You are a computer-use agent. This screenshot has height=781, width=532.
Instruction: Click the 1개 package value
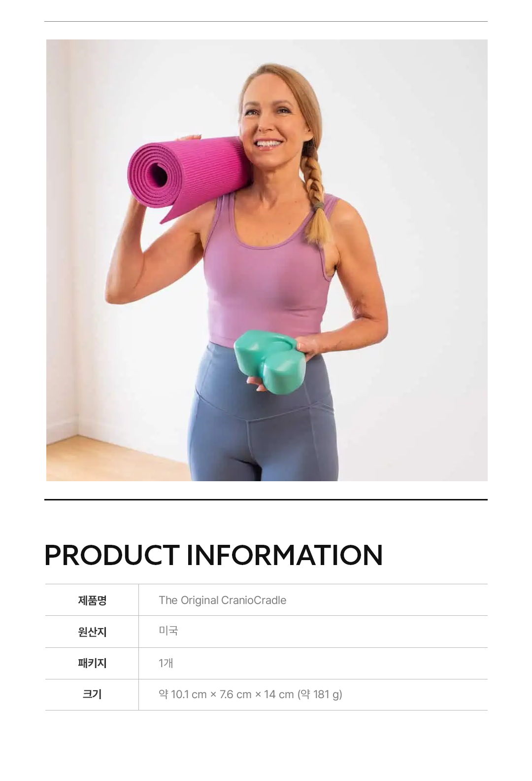click(166, 663)
